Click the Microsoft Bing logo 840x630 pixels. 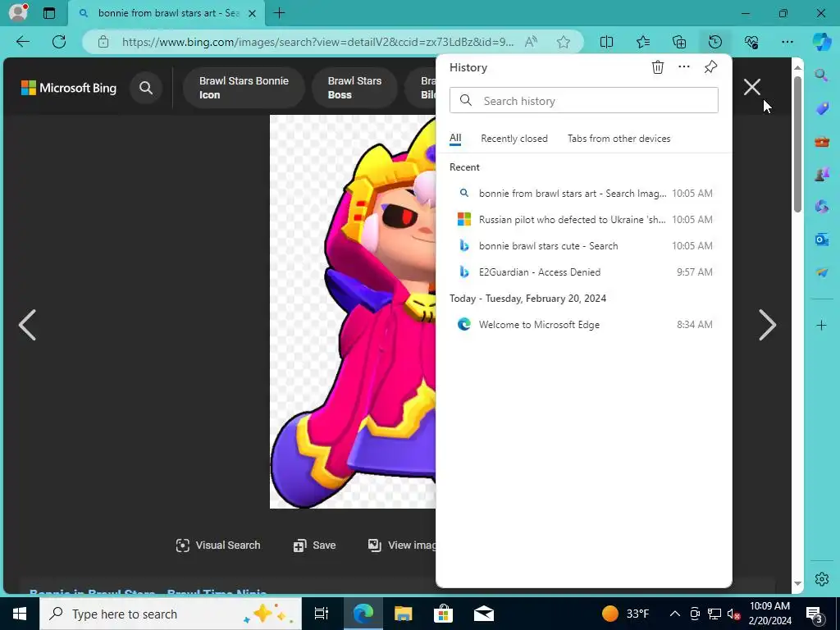(x=69, y=88)
